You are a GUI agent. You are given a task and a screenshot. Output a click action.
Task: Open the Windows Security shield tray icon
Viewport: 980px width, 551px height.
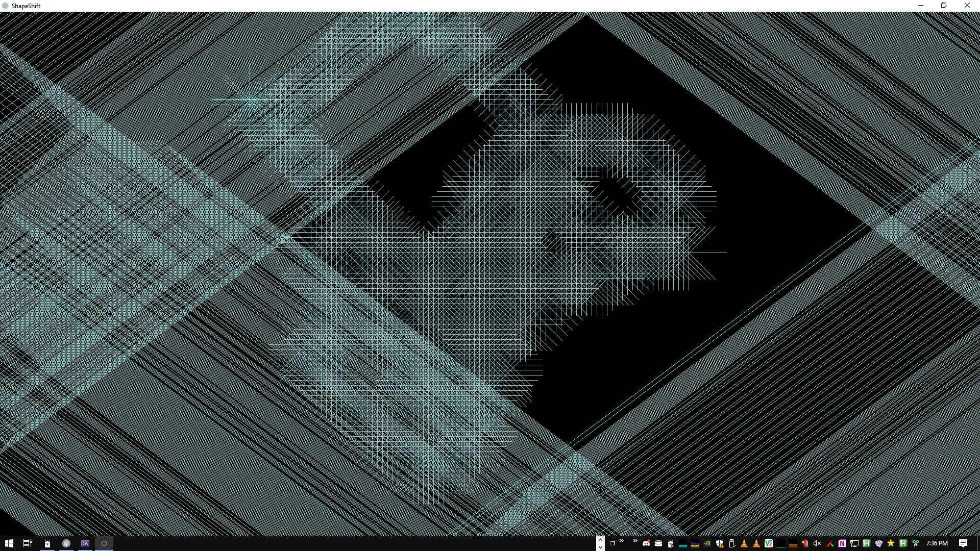pyautogui.click(x=720, y=543)
